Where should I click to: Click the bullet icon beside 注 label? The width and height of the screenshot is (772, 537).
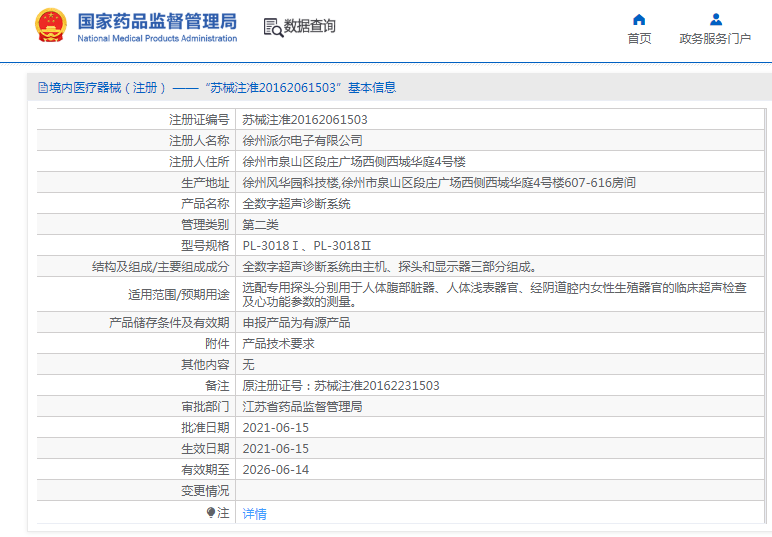211,512
